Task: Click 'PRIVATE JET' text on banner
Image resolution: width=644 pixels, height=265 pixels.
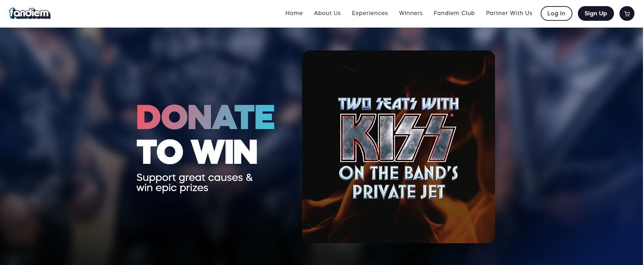Action: pos(399,192)
